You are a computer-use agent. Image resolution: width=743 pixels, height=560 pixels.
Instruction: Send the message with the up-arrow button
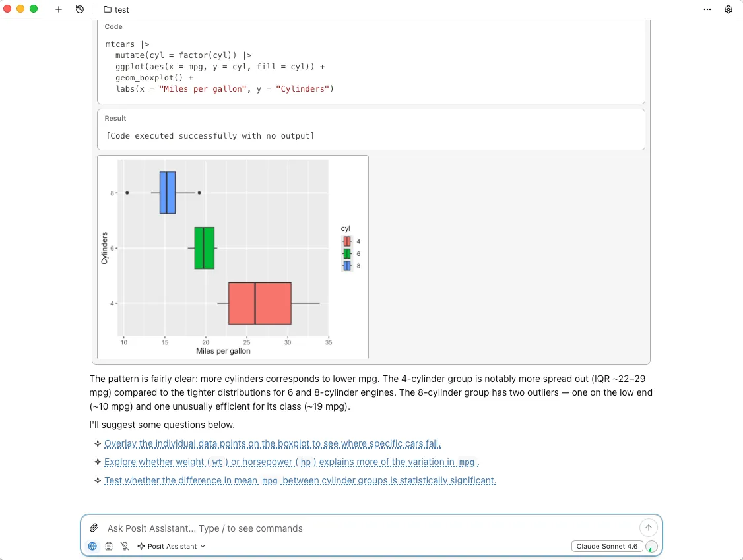pos(649,528)
